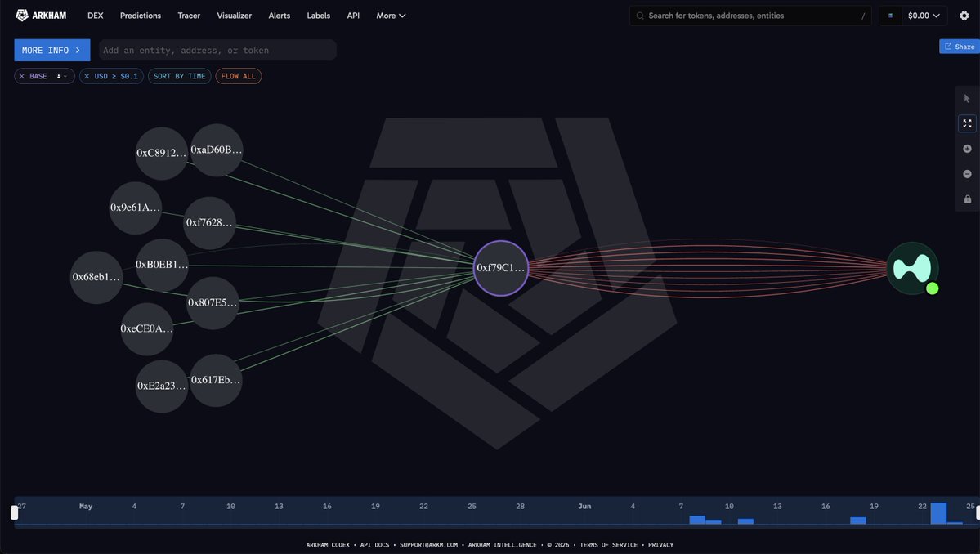The image size is (980, 554).
Task: Open the Tracer tab
Action: point(189,16)
